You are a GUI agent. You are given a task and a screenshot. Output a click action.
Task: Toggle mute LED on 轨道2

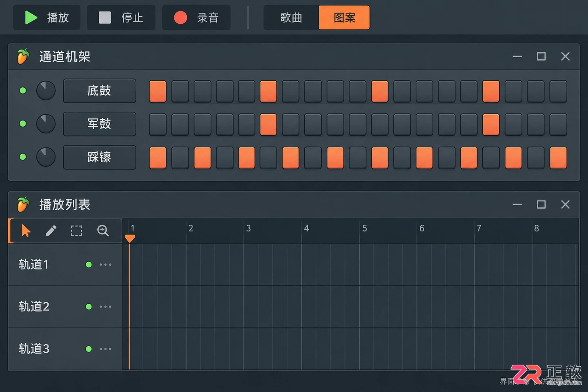89,307
